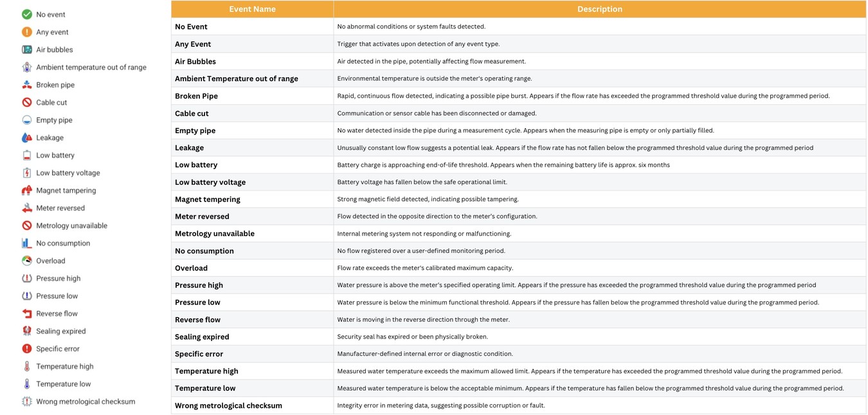
Task: Click the Temperature high thermometer icon
Action: pyautogui.click(x=27, y=366)
